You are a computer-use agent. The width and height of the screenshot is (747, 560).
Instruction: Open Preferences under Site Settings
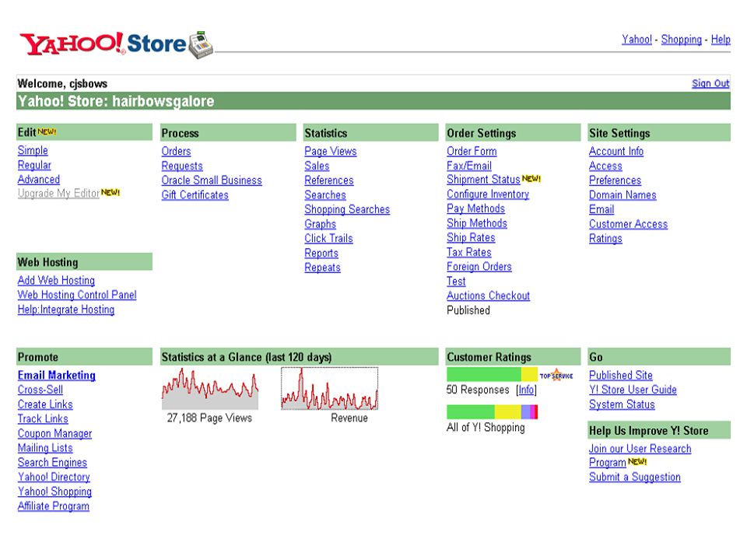coord(615,180)
